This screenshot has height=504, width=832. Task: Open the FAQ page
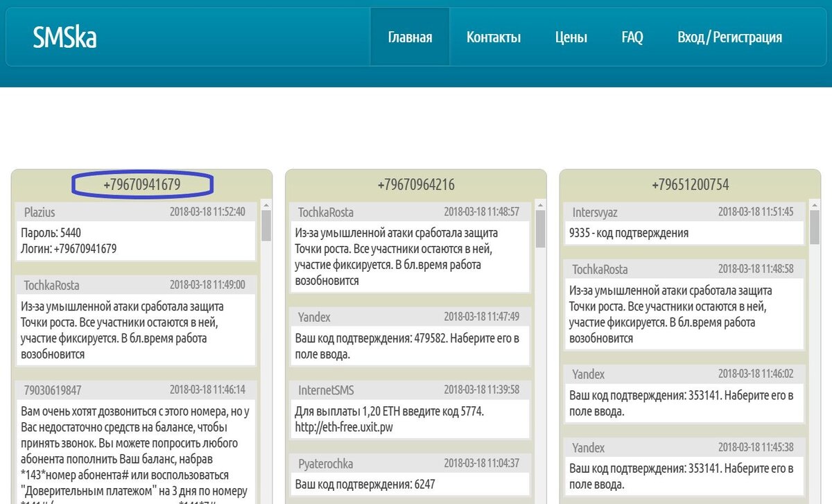[x=632, y=37]
